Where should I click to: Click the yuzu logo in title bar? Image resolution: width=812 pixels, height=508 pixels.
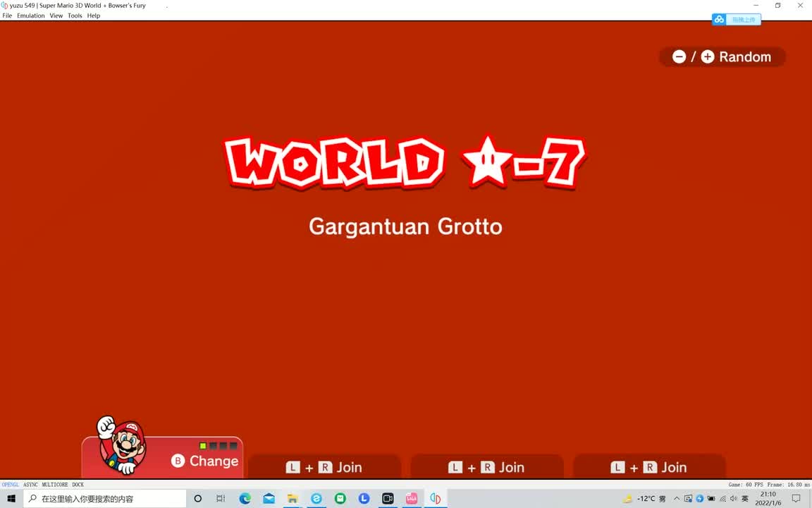tap(4, 5)
